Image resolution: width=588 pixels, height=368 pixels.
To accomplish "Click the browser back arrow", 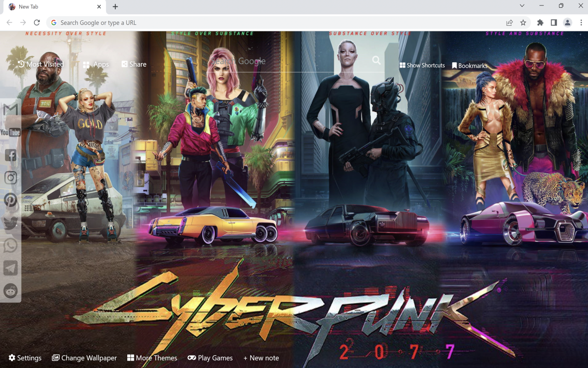I will [9, 23].
